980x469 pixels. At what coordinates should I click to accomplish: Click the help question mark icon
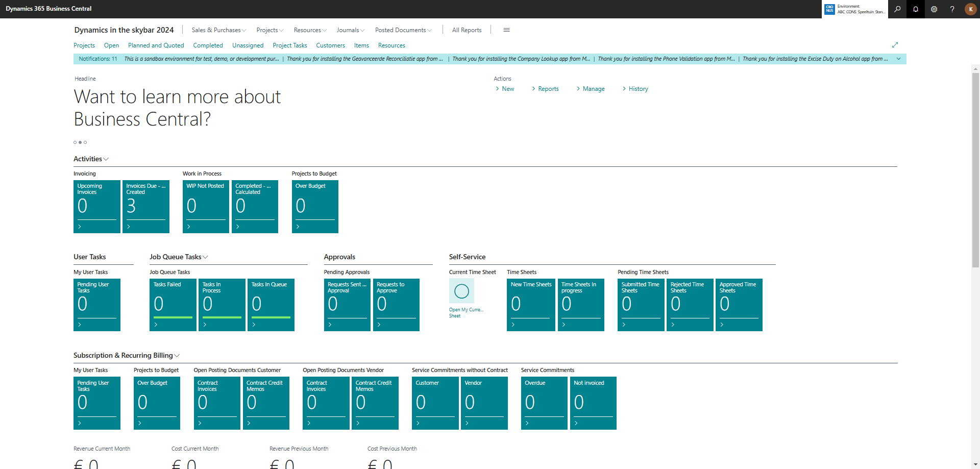tap(952, 9)
